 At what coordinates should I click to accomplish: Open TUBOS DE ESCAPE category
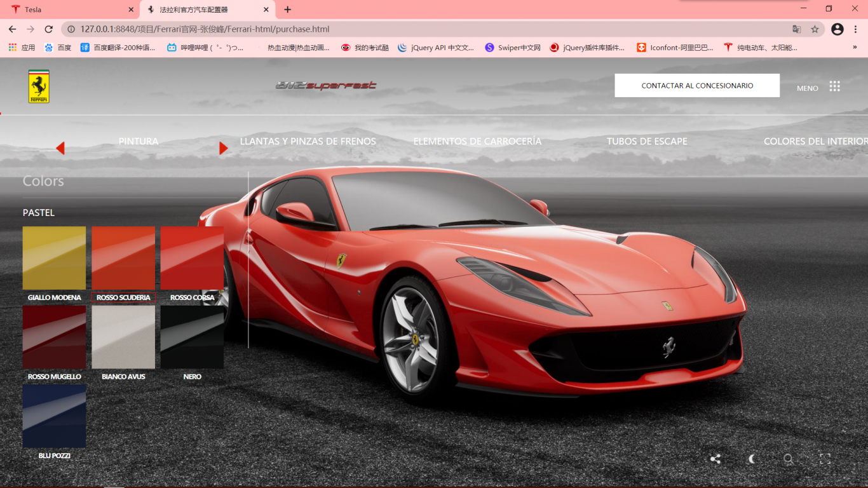pos(647,142)
